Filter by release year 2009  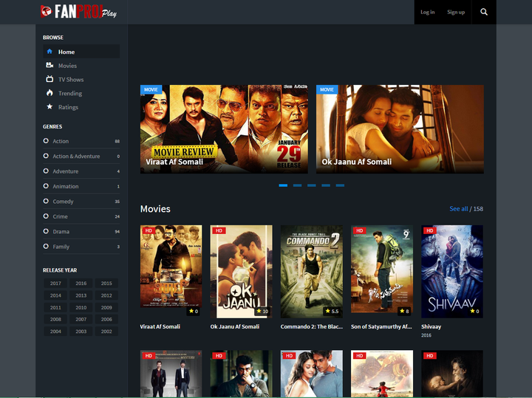[106, 307]
